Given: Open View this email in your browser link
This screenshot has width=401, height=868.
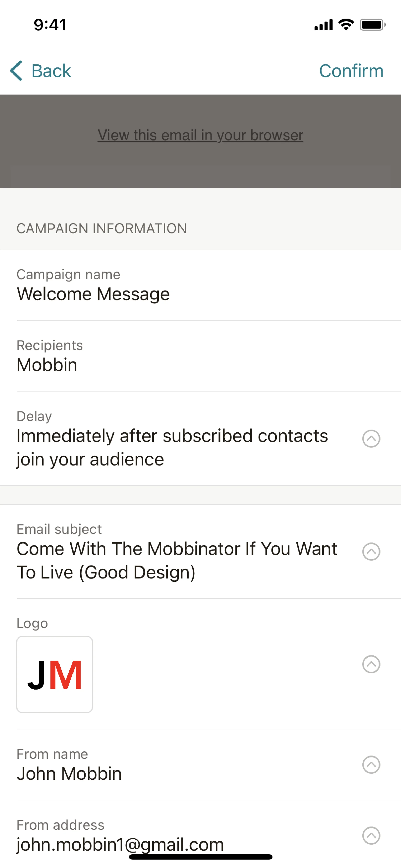Looking at the screenshot, I should [200, 136].
